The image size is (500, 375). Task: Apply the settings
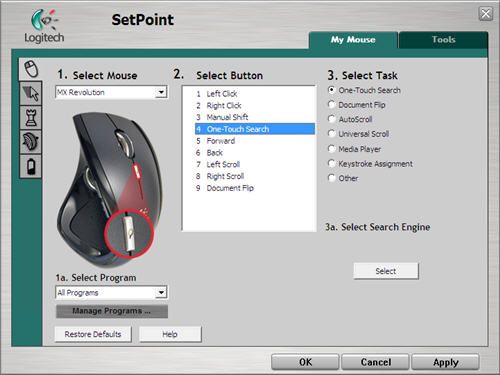pyautogui.click(x=446, y=362)
